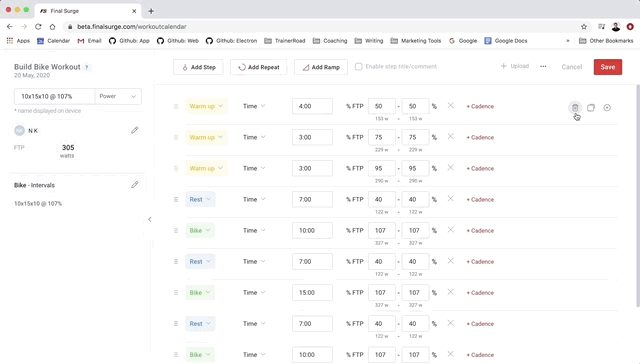The height and width of the screenshot is (364, 640).
Task: Open the Writing bookmark folder
Action: click(369, 41)
